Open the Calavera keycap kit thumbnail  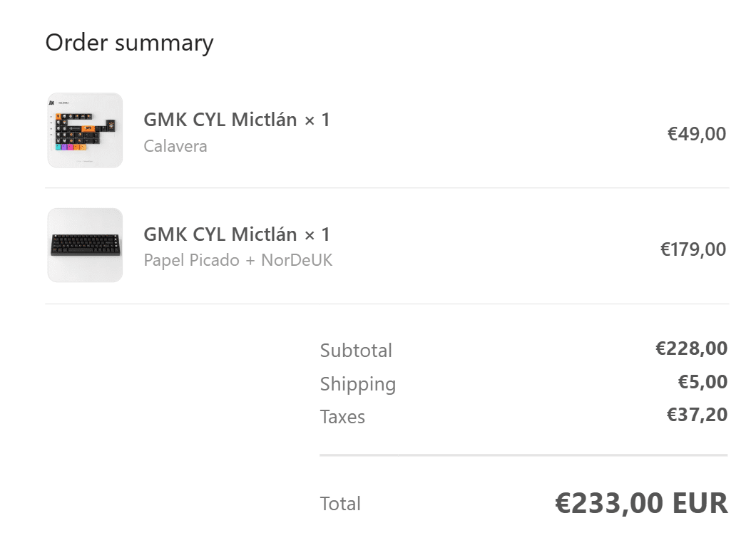pos(85,130)
